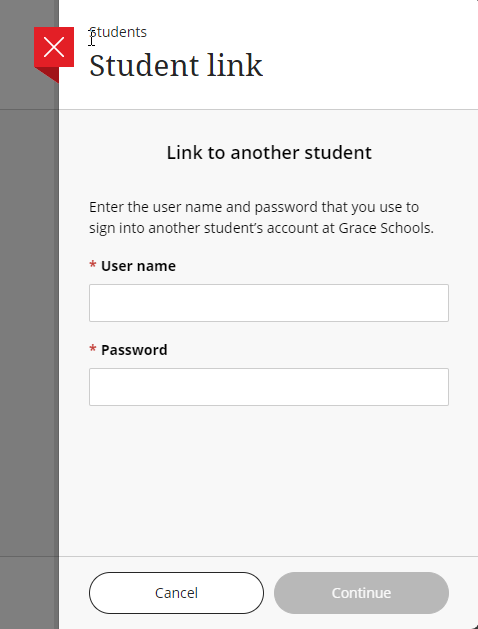Click the Password field label

134,350
